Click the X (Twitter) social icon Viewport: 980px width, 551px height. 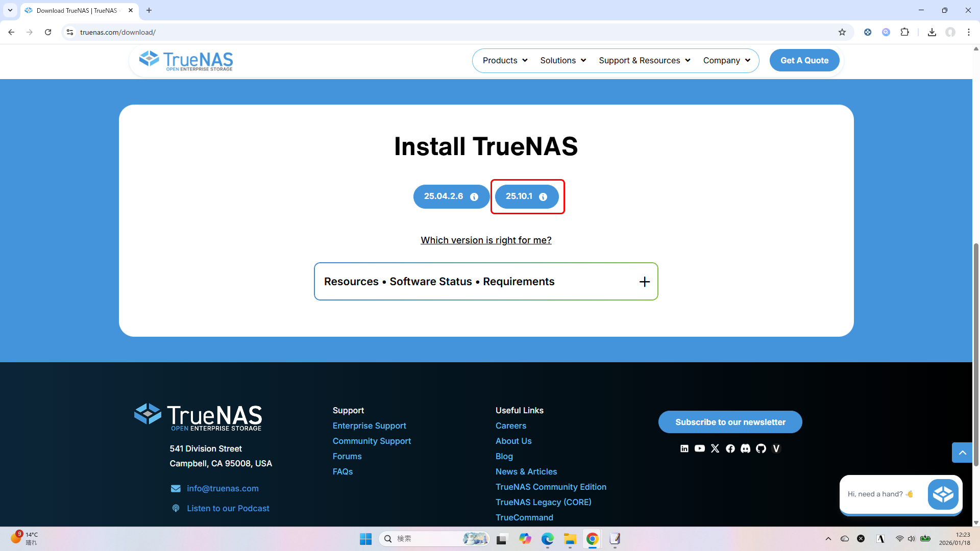coord(715,448)
